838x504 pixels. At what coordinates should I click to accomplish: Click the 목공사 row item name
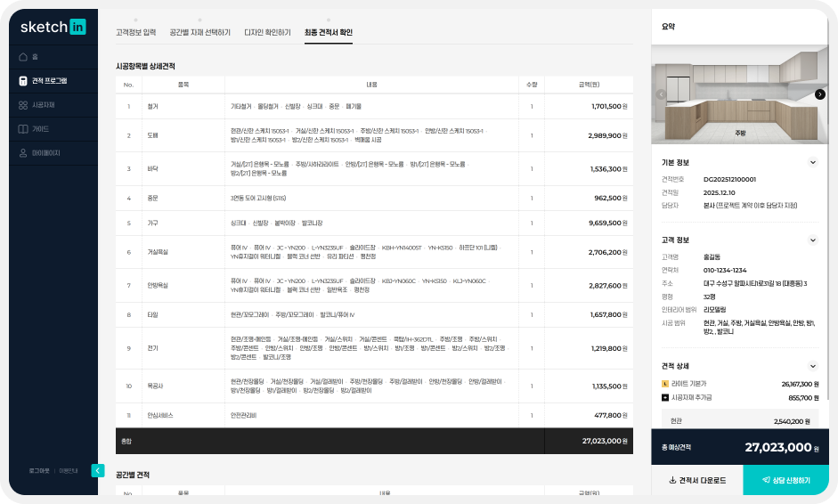pyautogui.click(x=156, y=386)
